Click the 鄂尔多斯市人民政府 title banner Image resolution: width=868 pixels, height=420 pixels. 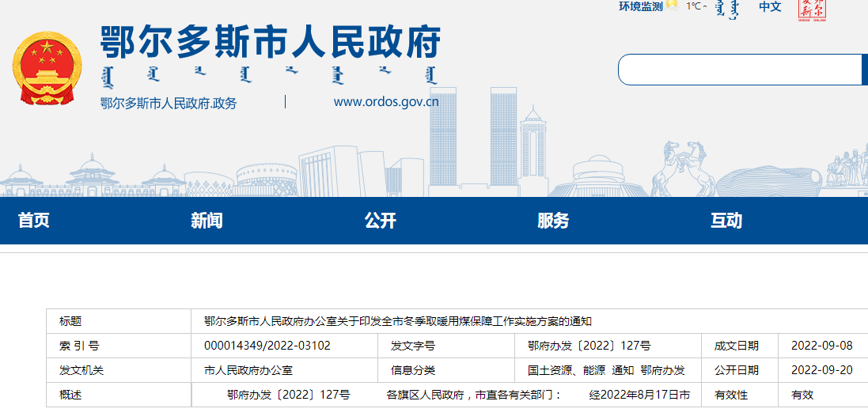click(270, 42)
